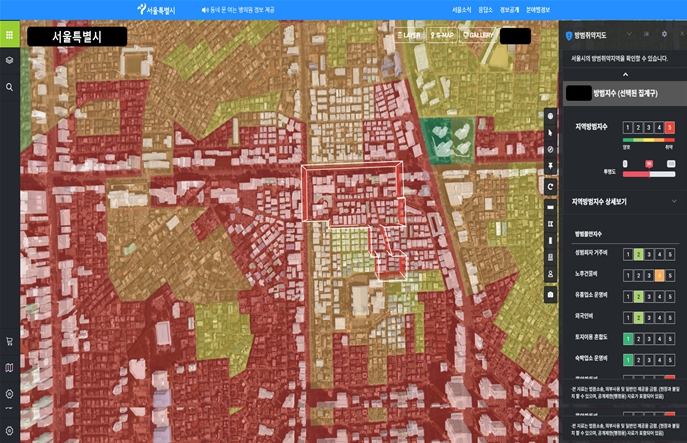Click the S-MAP button
This screenshot has width=687, height=443.
[442, 35]
